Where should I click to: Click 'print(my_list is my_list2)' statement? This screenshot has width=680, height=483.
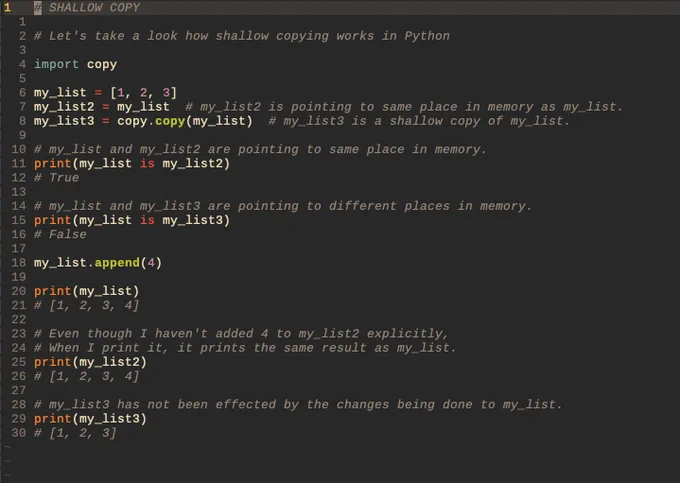(132, 163)
